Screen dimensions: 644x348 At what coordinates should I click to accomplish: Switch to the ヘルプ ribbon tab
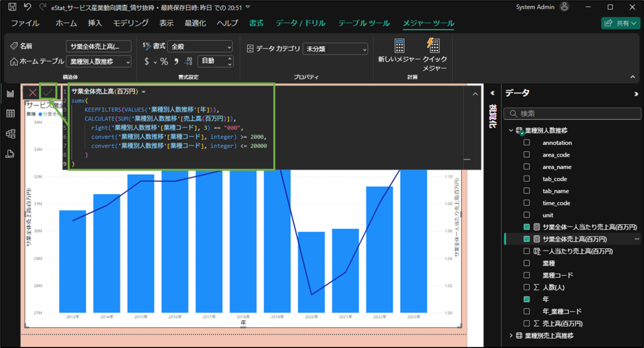coord(228,23)
